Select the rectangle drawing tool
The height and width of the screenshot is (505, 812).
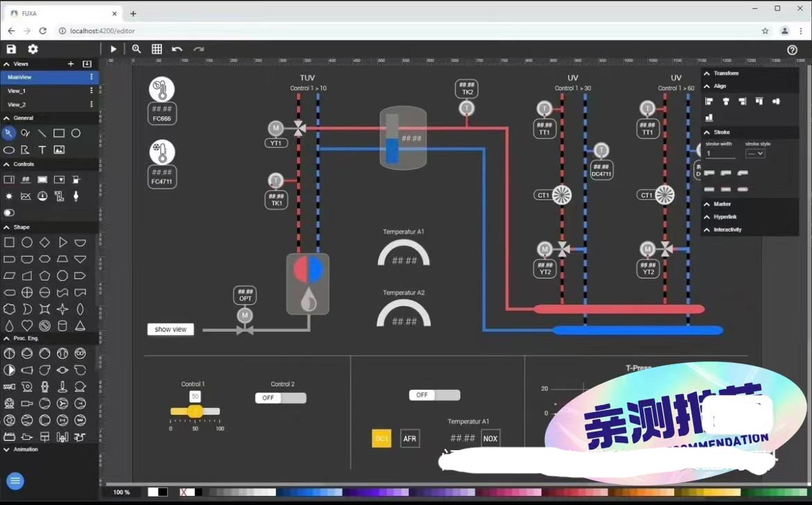[x=59, y=133]
